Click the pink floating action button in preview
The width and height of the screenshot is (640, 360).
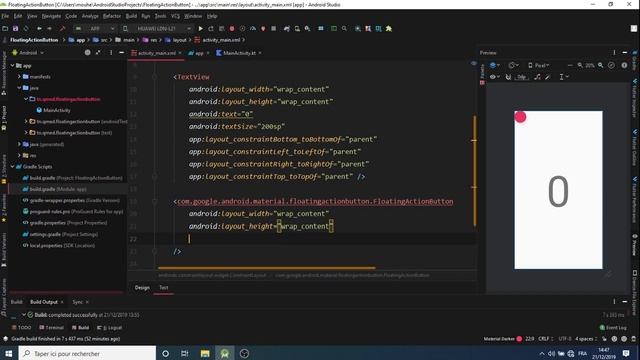520,117
